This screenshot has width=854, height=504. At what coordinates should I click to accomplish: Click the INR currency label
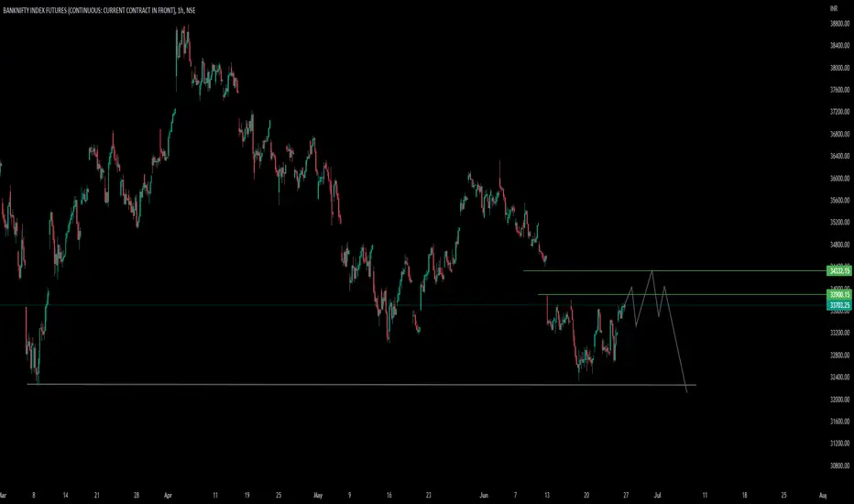(834, 9)
